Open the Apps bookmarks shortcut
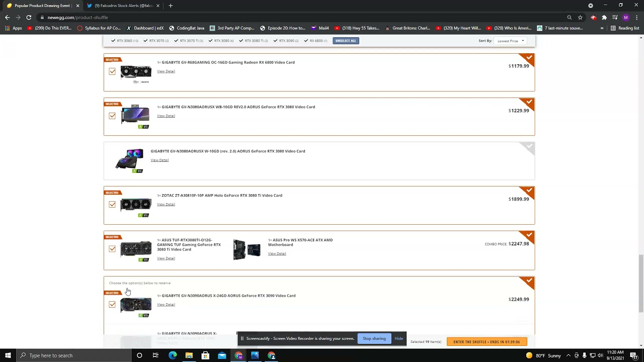The width and height of the screenshot is (644, 362). (14, 28)
